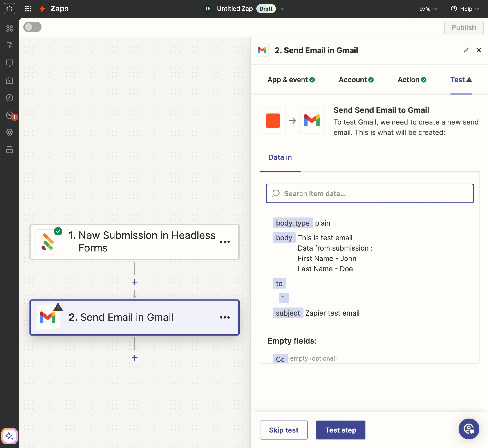Viewport: 488px width, 448px height.
Task: Click the Search item data input field
Action: (x=369, y=193)
